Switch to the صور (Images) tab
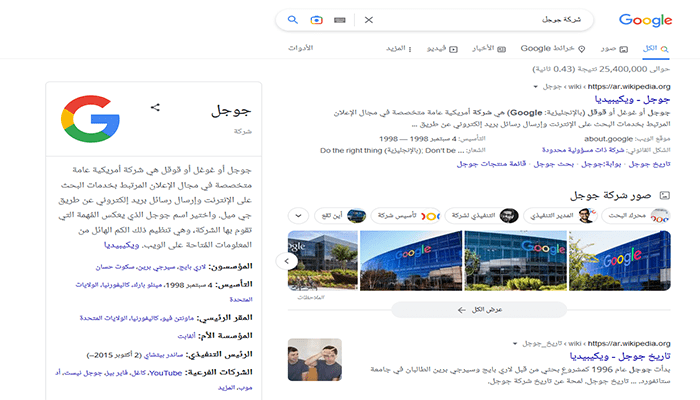Image resolution: width=700 pixels, height=400 pixels. click(x=614, y=48)
